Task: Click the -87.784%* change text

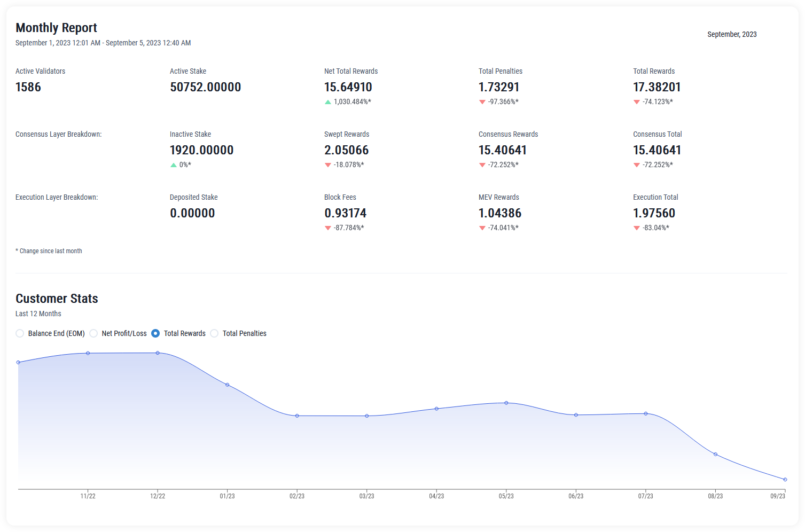Action: [x=349, y=228]
